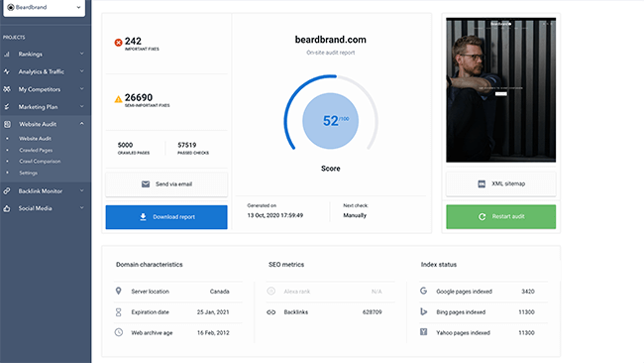Click the Backlink Monitor link icon

tap(7, 191)
